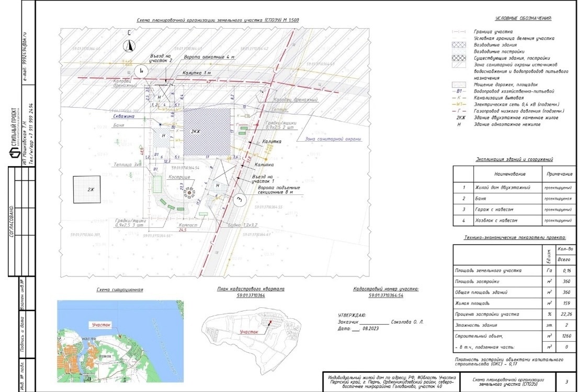Click the Участок label on situational map
The height and width of the screenshot is (392, 578).
pyautogui.click(x=100, y=325)
